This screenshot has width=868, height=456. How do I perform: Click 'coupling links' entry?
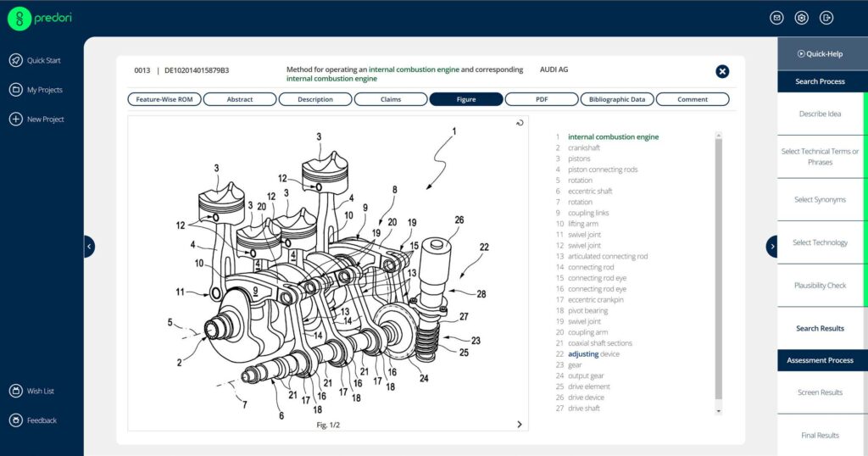(588, 213)
